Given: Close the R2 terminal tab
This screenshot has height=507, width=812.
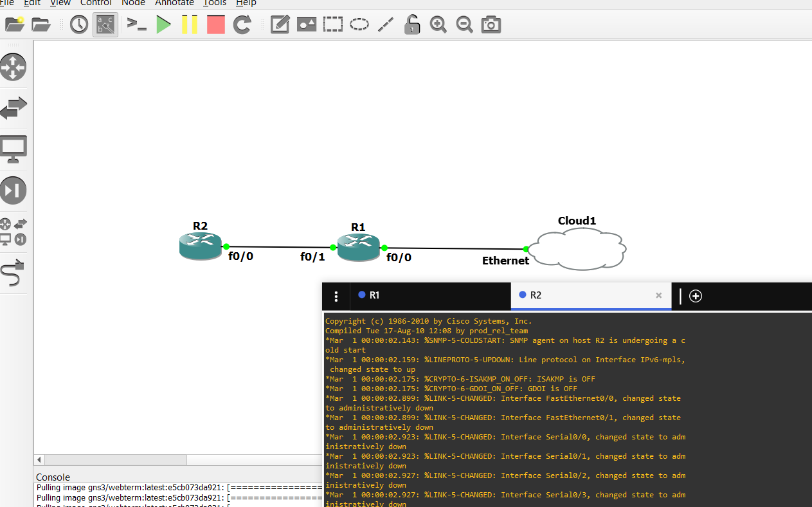Looking at the screenshot, I should [x=658, y=295].
